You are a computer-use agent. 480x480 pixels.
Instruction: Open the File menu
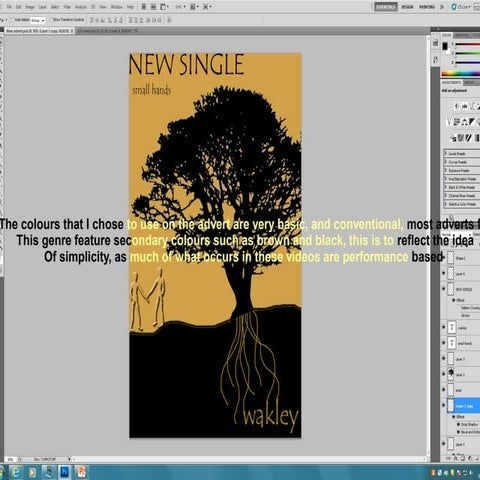[x=9, y=7]
